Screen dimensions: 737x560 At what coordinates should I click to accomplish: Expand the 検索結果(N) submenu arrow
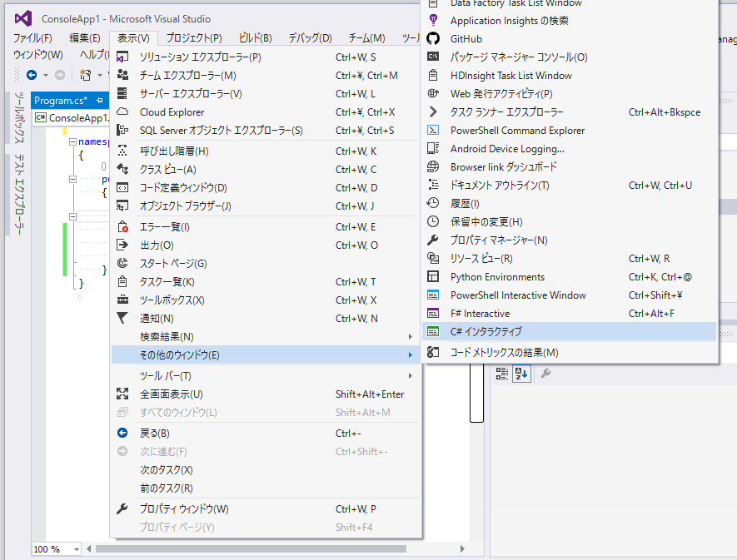pos(411,336)
